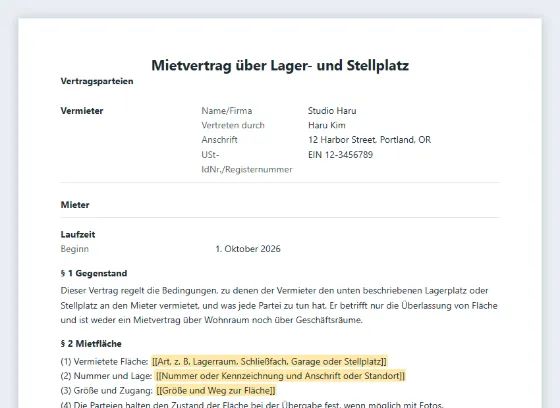Click the line '(4) Die Parteien halten den Zustand'
The height and width of the screenshot is (408, 560).
(252, 405)
